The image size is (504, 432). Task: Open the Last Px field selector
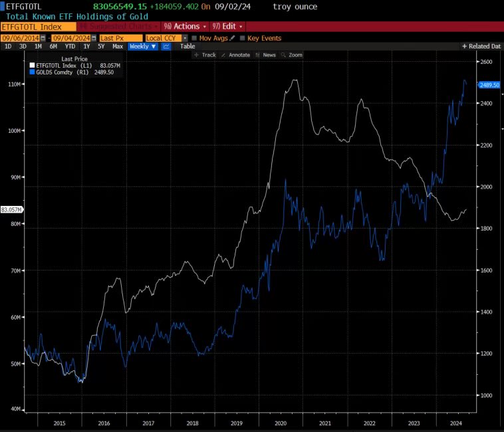(121, 39)
